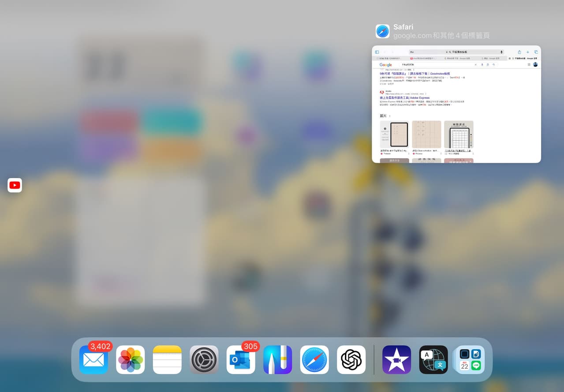The width and height of the screenshot is (564, 392).
Task: Launch Microsoft Outlook from the dock
Action: [241, 360]
